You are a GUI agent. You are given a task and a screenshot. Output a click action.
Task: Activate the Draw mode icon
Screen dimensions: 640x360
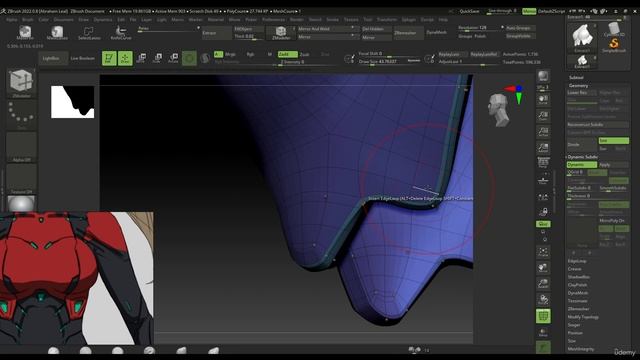(125, 58)
